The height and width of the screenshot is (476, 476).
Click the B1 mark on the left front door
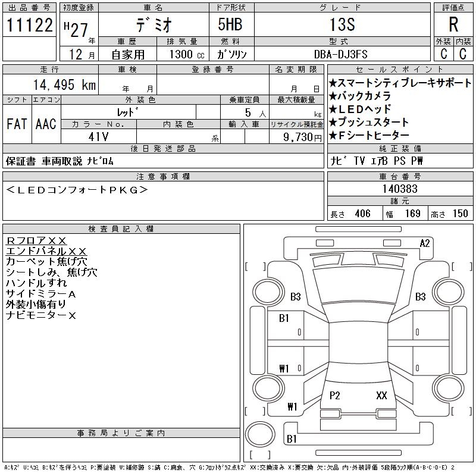[284, 318]
